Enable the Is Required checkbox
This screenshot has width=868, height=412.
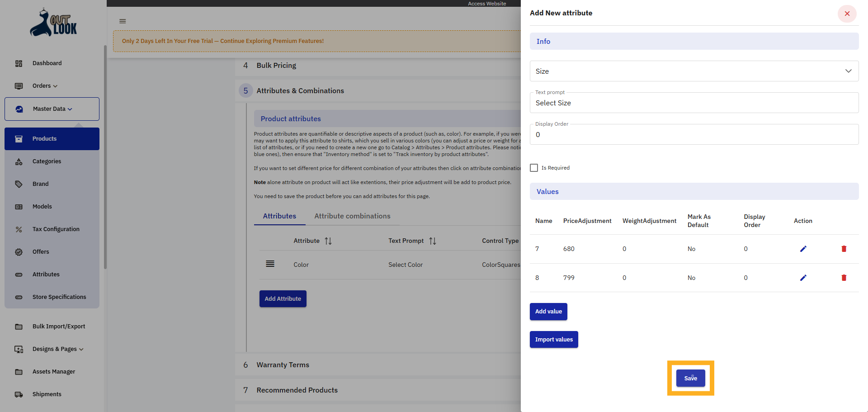coord(534,168)
